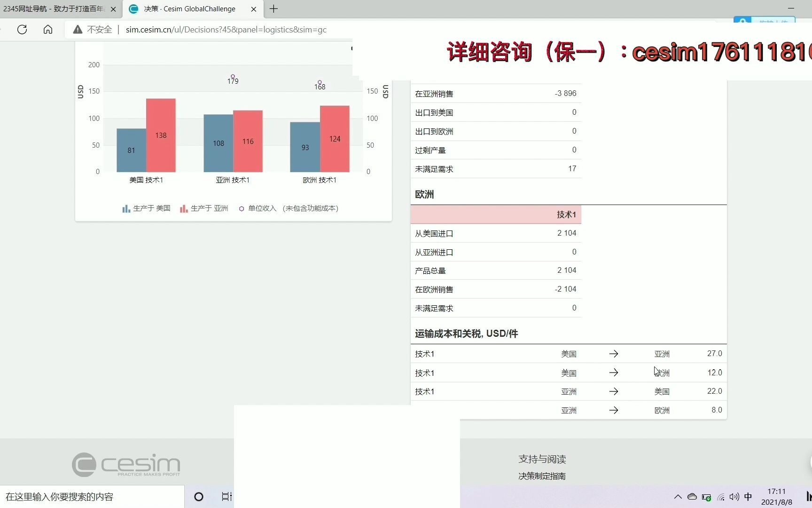Select the 在亚洲销售 value -3 896
The image size is (812, 508).
(x=565, y=93)
